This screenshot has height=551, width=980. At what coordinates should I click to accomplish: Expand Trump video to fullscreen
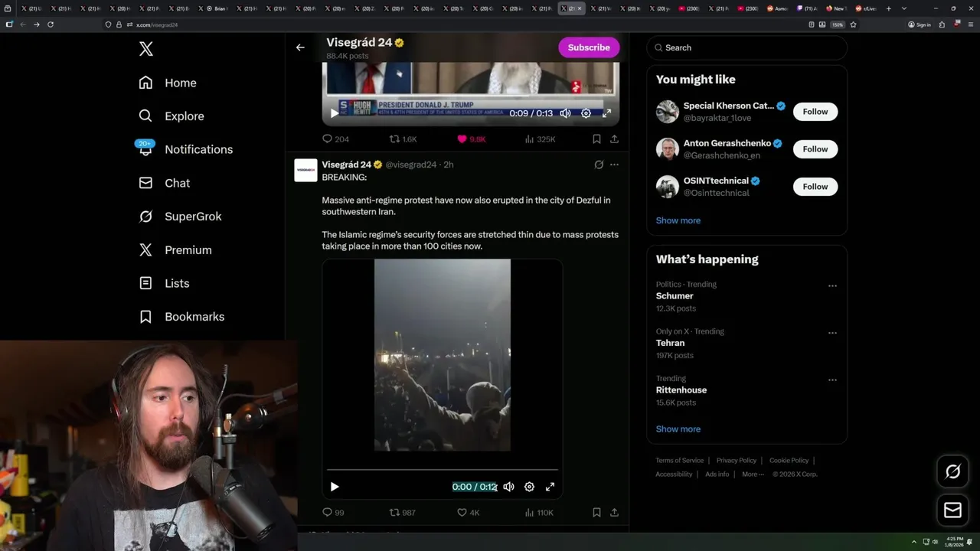(x=606, y=113)
